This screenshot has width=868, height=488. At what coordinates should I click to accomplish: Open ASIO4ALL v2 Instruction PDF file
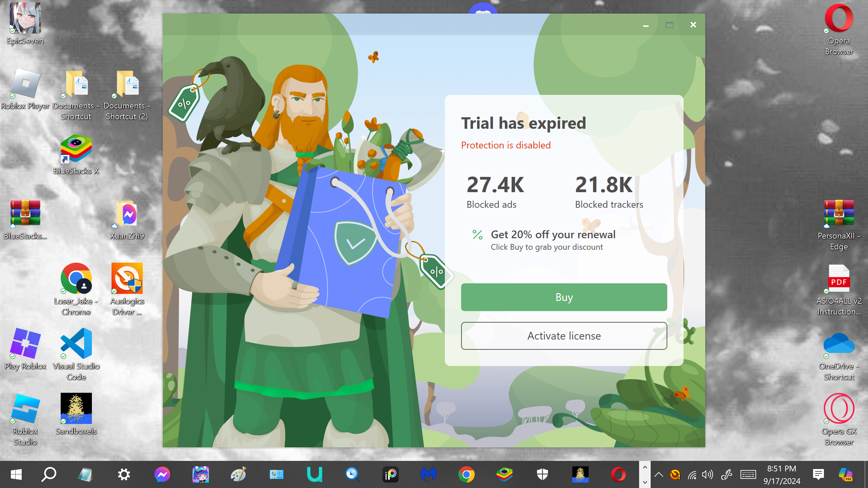tap(839, 279)
